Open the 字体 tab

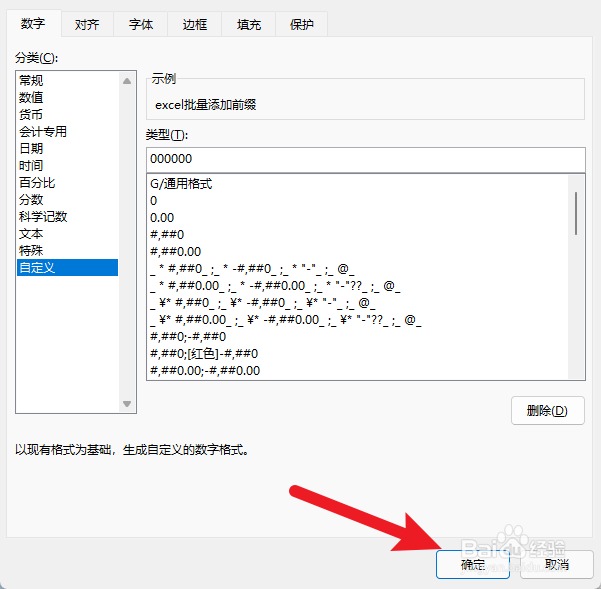[x=141, y=25]
